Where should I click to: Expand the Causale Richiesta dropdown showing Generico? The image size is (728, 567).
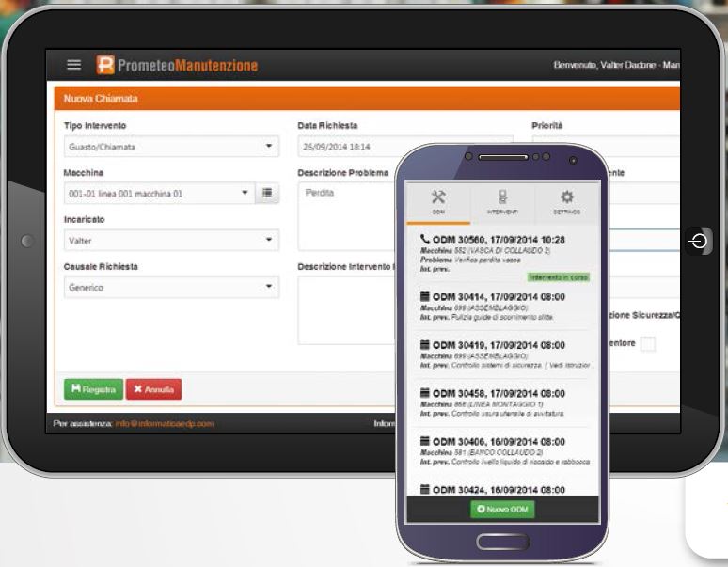pyautogui.click(x=171, y=287)
